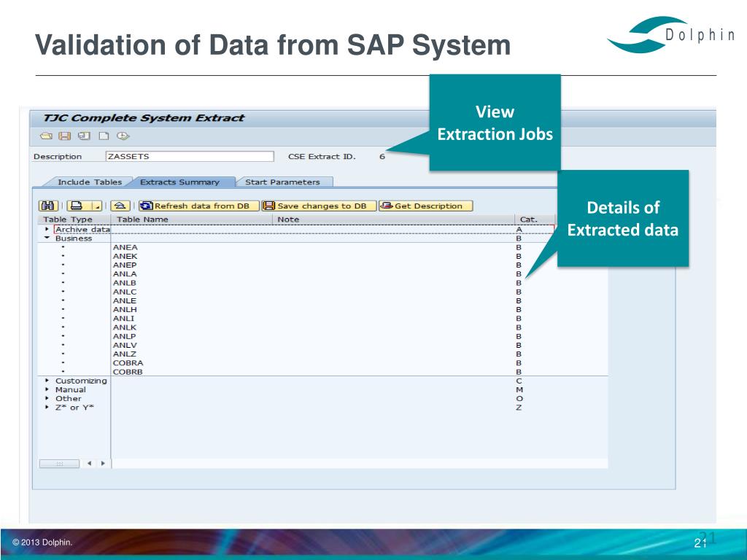Image resolution: width=747 pixels, height=560 pixels.
Task: Collapse the Business node
Action: point(47,238)
